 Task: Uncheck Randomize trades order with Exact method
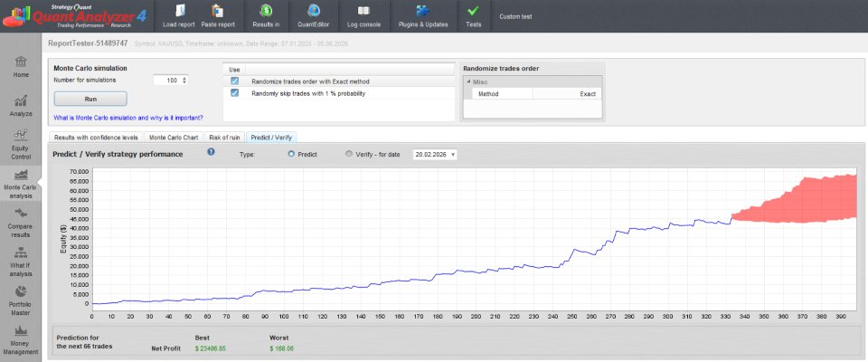click(235, 81)
